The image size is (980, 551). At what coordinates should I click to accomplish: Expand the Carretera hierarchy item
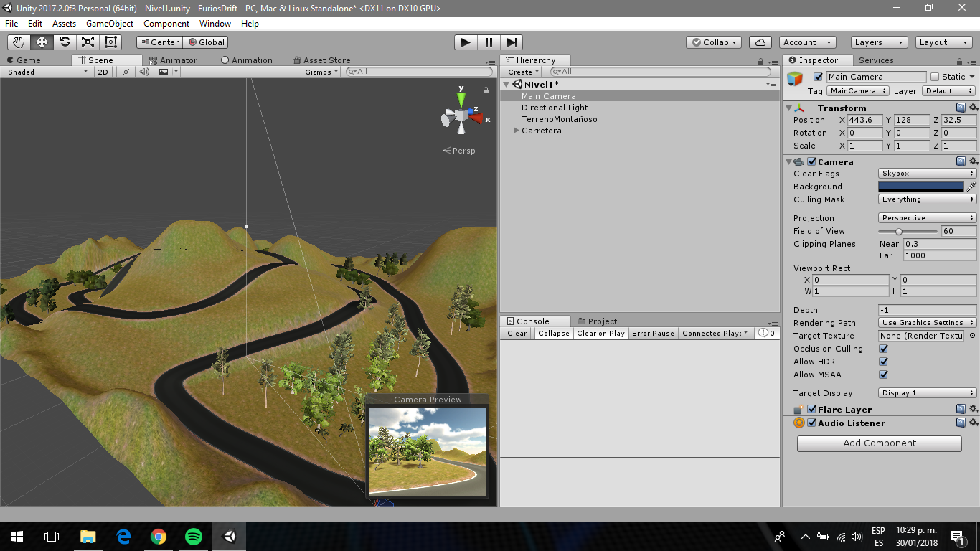(x=516, y=131)
